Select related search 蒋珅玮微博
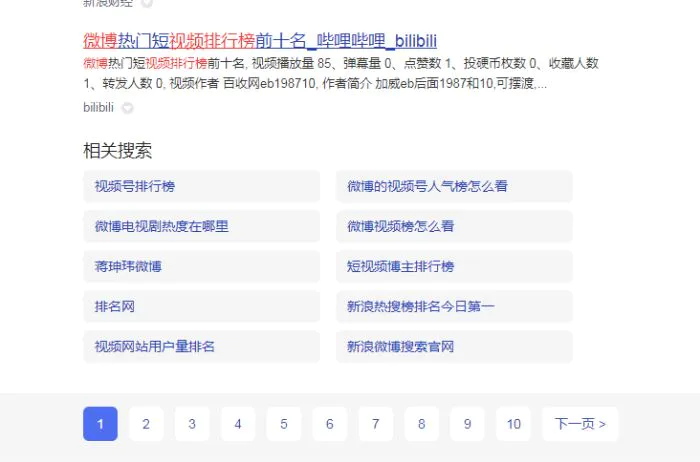The height and width of the screenshot is (462, 700). (x=201, y=266)
